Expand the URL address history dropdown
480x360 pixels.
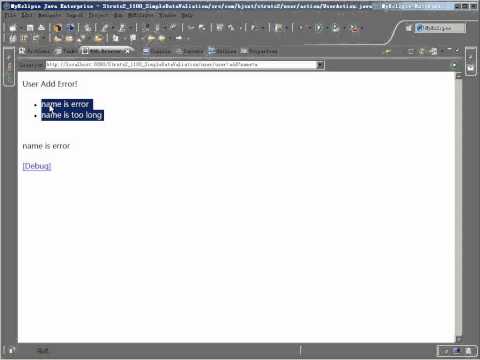tap(320, 65)
